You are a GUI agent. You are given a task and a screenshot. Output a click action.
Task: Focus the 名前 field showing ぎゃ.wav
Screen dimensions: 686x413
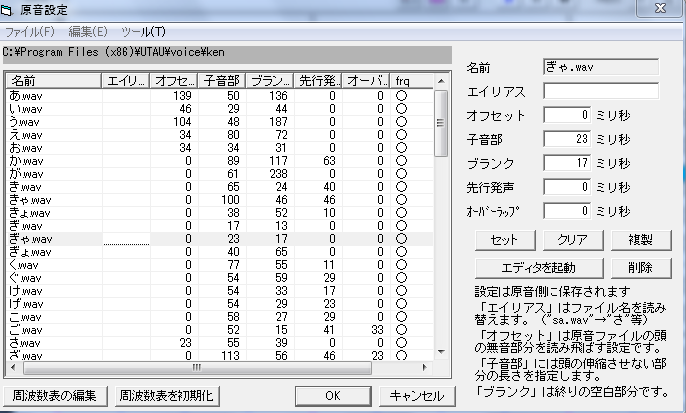tap(601, 67)
